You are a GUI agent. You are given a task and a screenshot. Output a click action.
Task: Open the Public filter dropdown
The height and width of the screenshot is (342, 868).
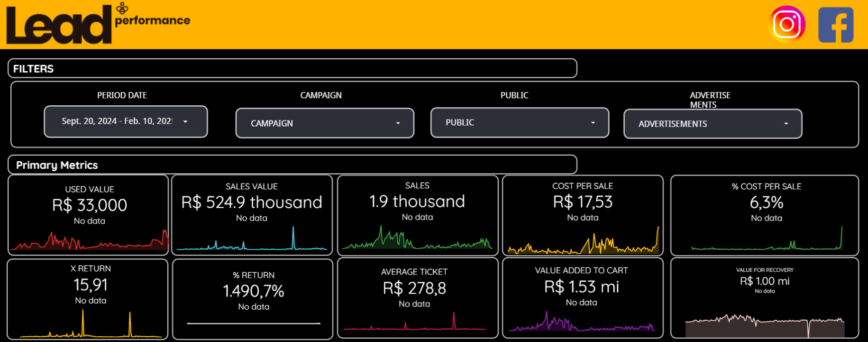pos(520,122)
